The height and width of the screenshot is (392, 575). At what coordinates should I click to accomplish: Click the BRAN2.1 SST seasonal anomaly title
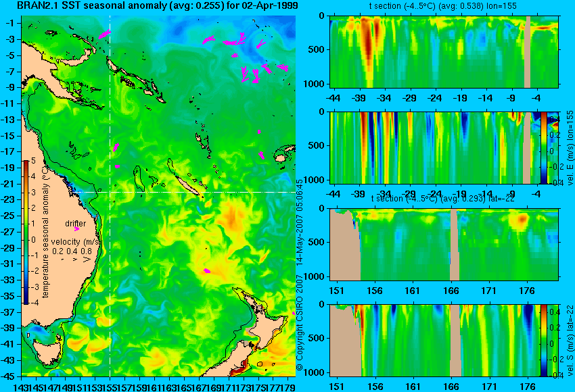point(158,5)
